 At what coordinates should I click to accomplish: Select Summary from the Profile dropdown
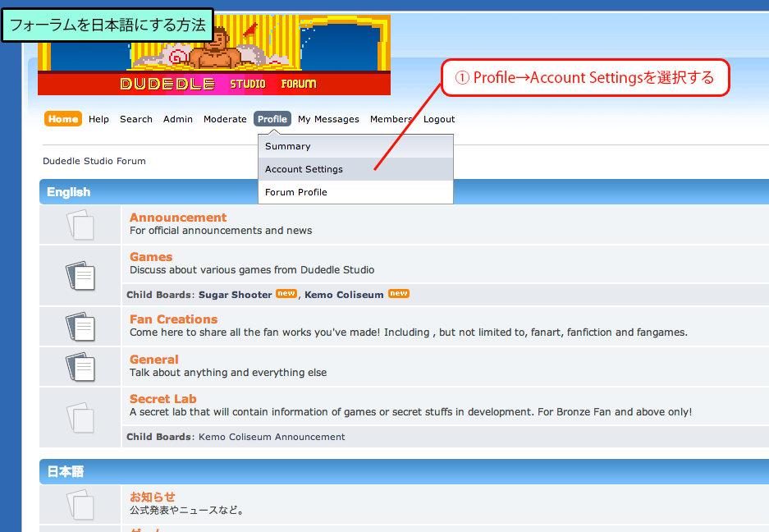(355, 146)
